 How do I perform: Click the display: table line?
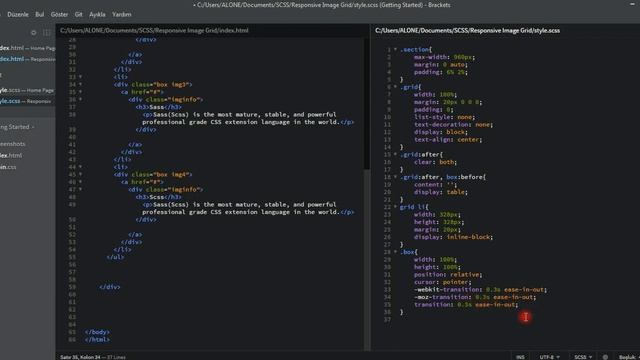click(440, 192)
